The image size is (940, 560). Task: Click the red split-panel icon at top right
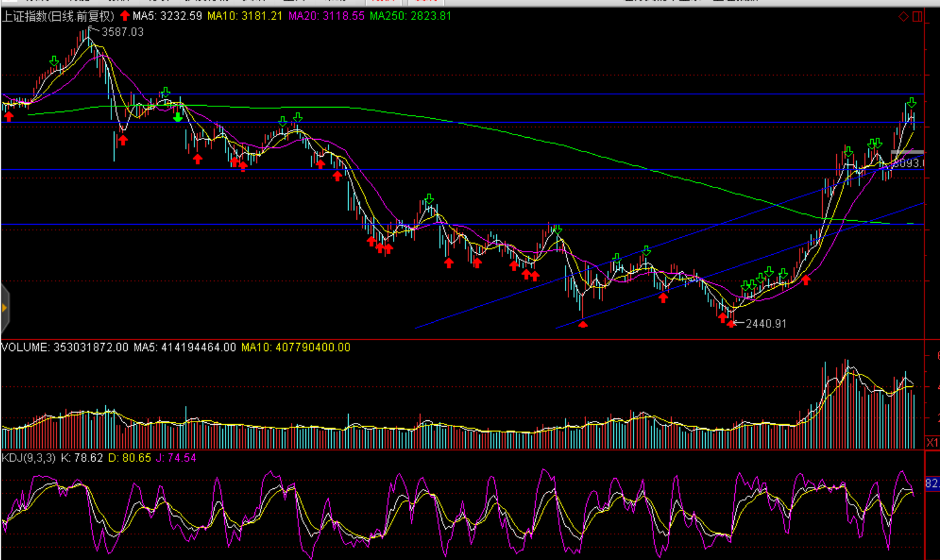[917, 16]
